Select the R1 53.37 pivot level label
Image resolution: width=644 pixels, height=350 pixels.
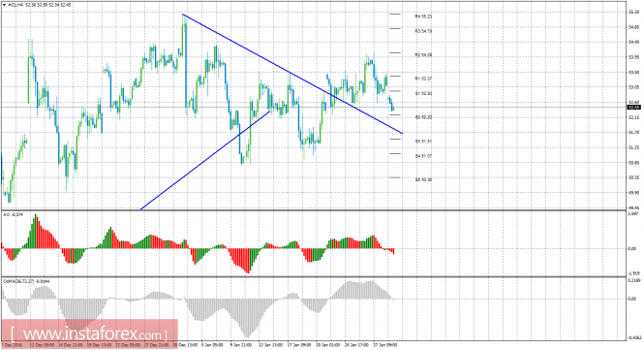[x=423, y=79]
